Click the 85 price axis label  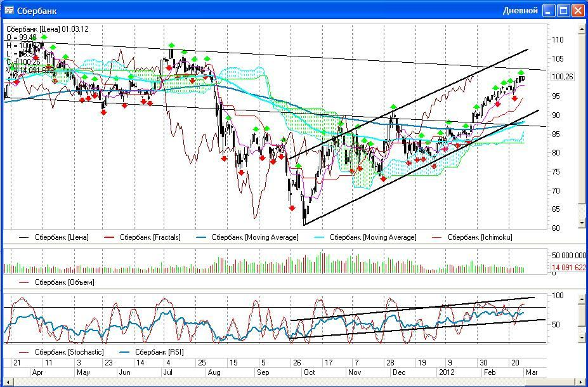tap(556, 134)
